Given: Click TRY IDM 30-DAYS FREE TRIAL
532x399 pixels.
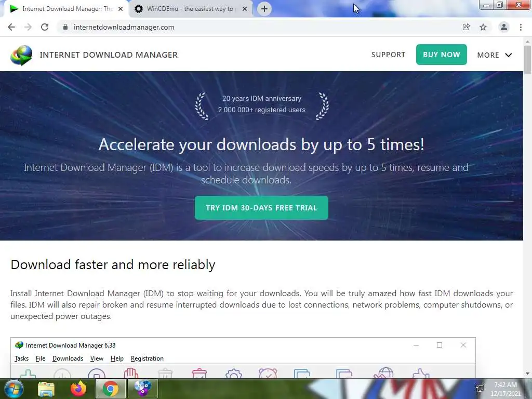Looking at the screenshot, I should tap(261, 208).
